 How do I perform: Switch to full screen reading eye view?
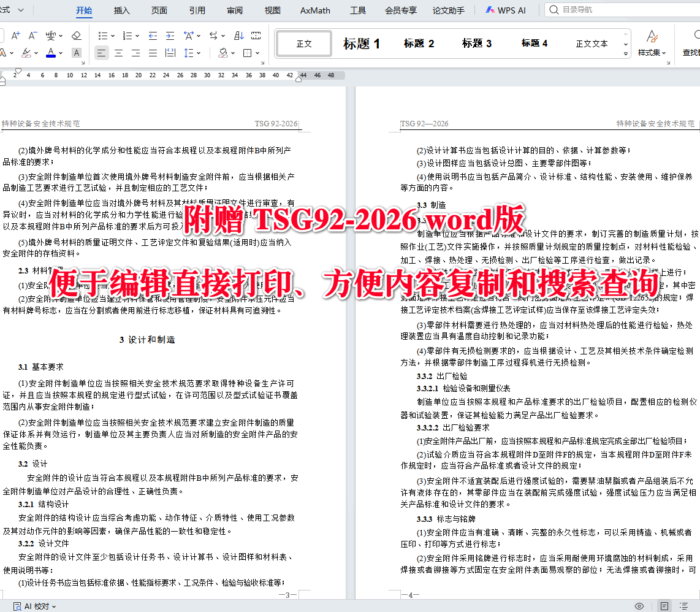[x=640, y=606]
